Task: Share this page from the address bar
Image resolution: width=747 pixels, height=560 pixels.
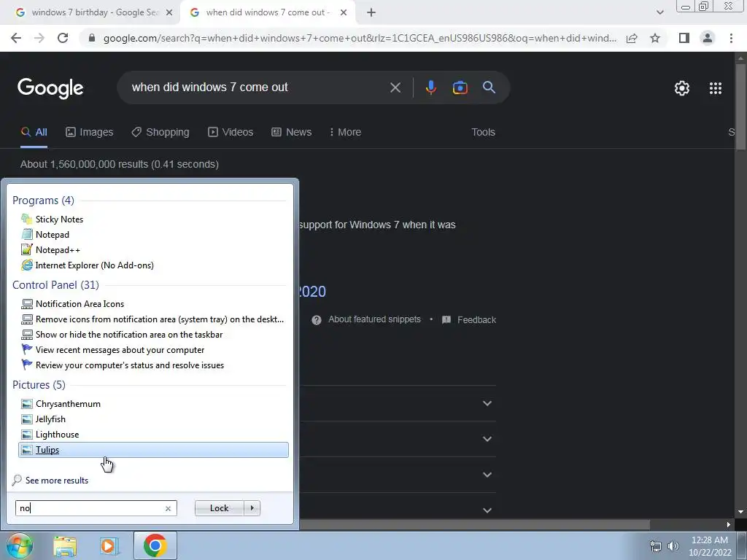Action: click(632, 38)
